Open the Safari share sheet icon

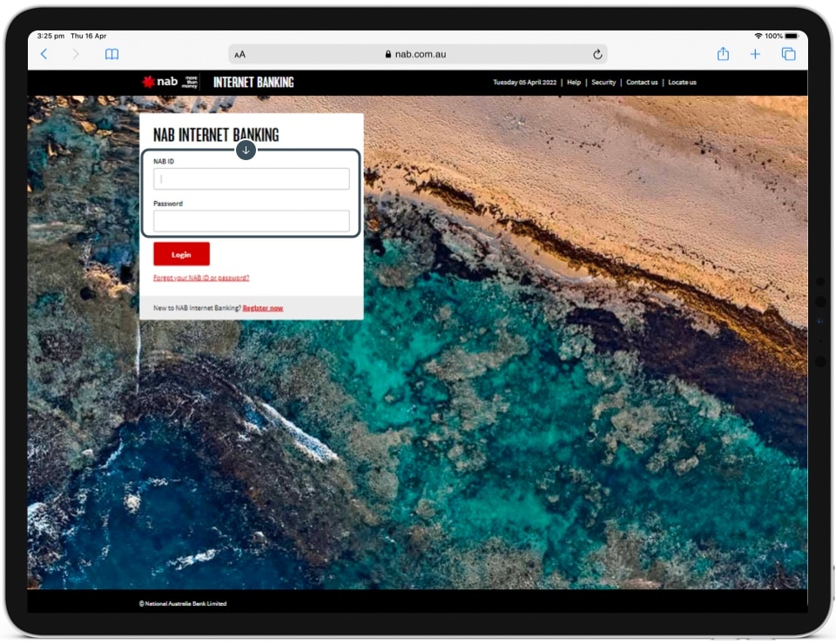click(x=723, y=54)
